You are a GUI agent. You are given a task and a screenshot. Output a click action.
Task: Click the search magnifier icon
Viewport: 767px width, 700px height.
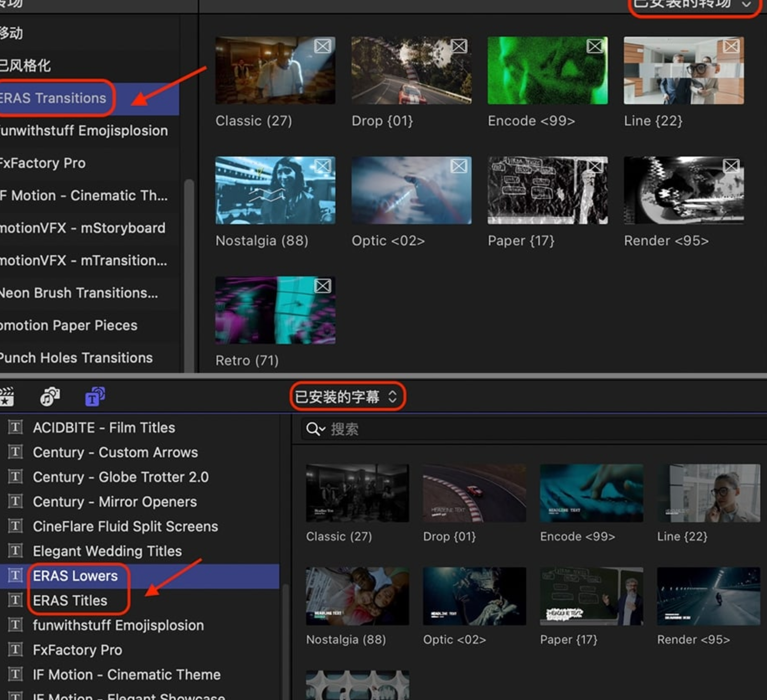[x=316, y=429]
